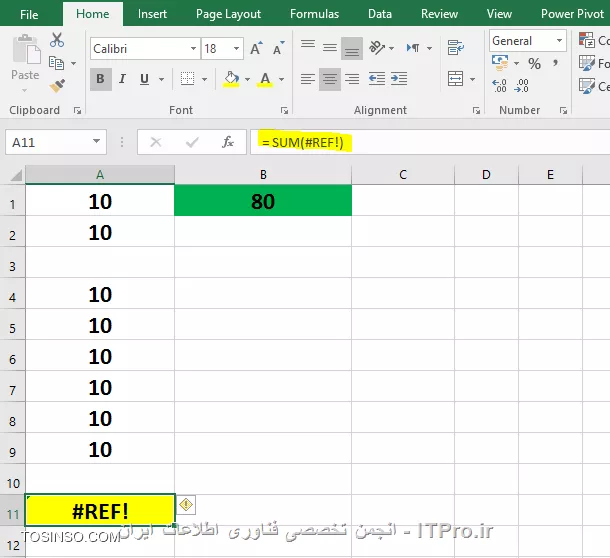Switch to the Data tab
610x558 pixels.
pyautogui.click(x=380, y=14)
